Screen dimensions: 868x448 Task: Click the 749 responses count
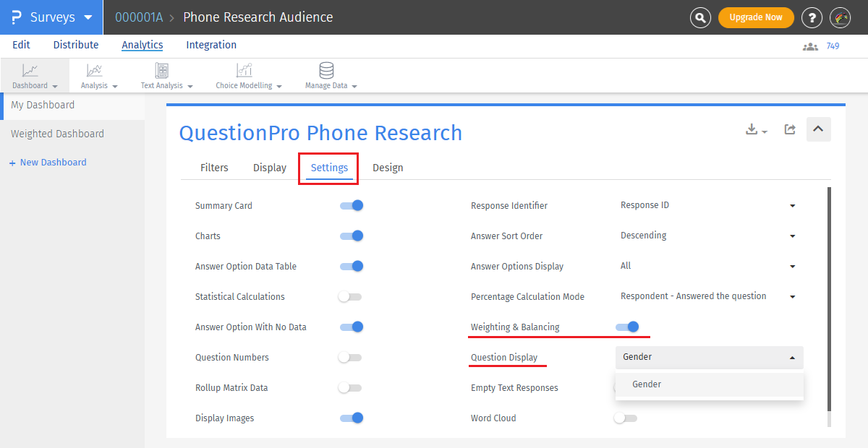point(833,46)
